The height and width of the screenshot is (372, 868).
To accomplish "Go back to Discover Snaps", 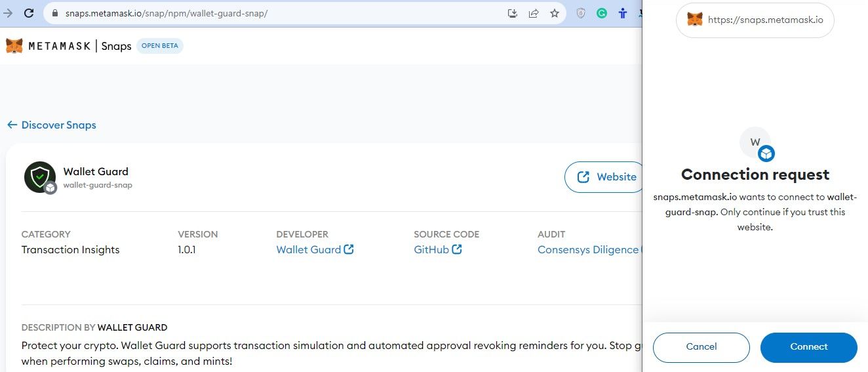I will coord(52,125).
